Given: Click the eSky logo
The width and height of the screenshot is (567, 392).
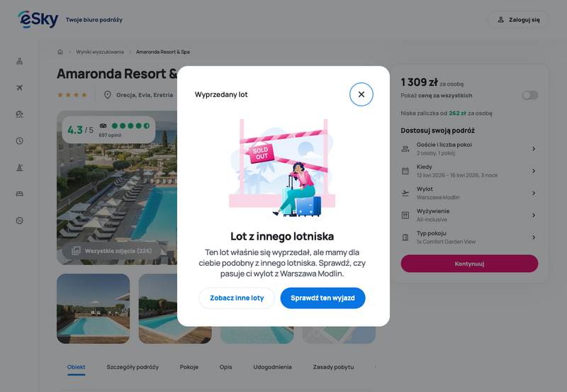Looking at the screenshot, I should (38, 19).
